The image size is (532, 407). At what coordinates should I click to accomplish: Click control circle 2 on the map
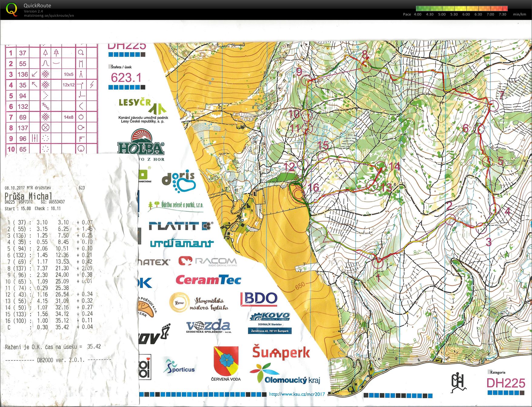(x=450, y=220)
